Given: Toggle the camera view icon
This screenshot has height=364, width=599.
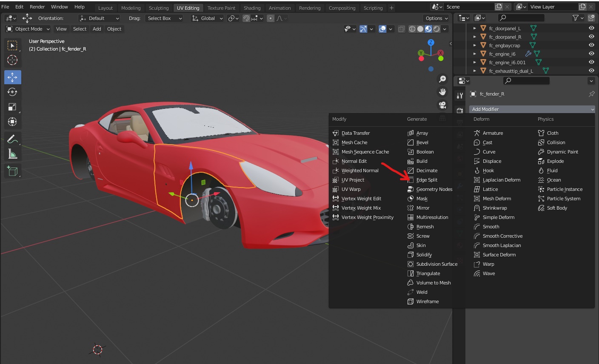Looking at the screenshot, I should [x=442, y=105].
